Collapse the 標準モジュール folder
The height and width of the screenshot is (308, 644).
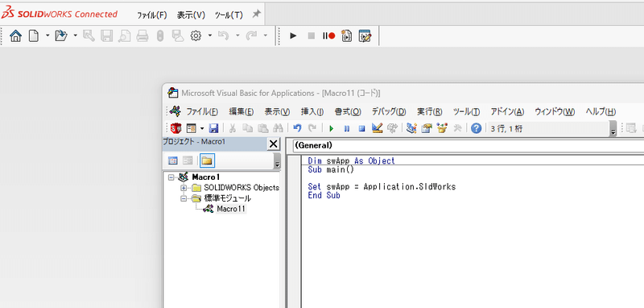coord(184,198)
